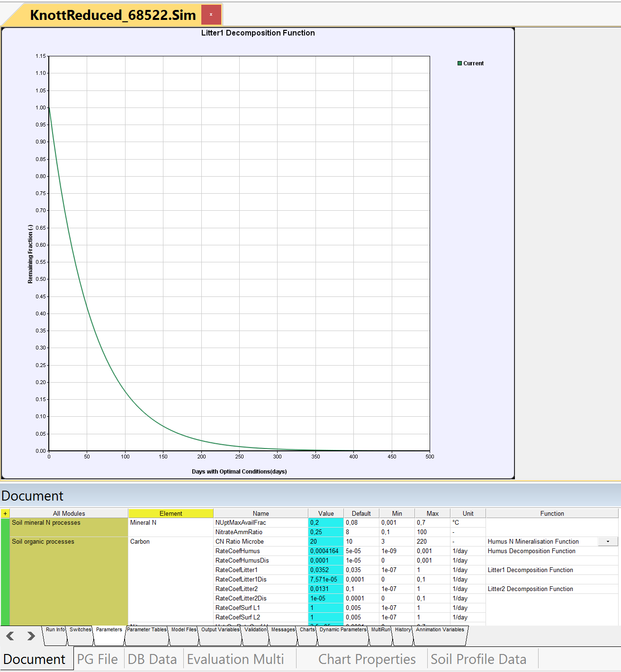
Task: Click the Days with Optimal Conditions axis label
Action: pos(239,471)
